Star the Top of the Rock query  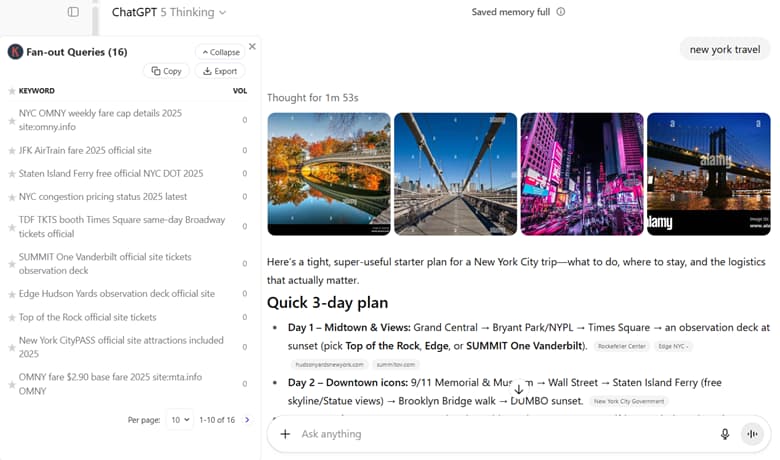11,318
